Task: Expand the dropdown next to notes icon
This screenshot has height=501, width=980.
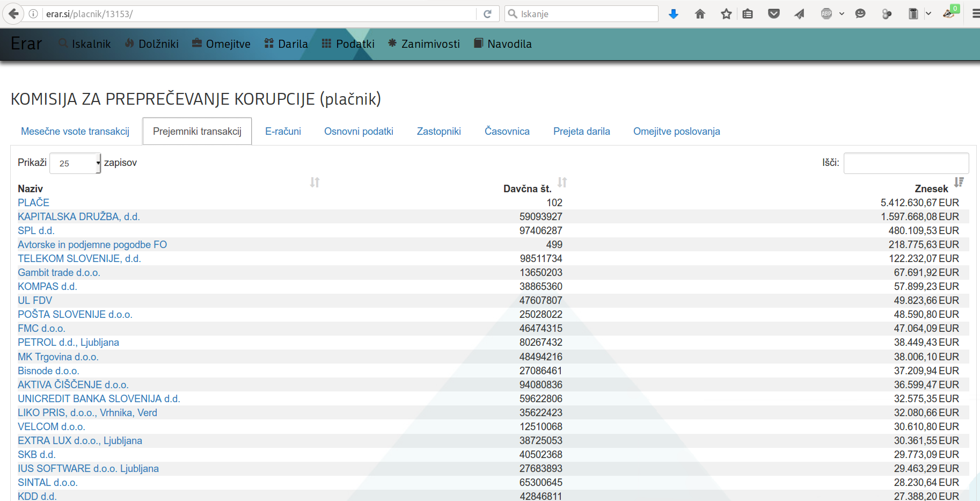Action: click(x=928, y=14)
